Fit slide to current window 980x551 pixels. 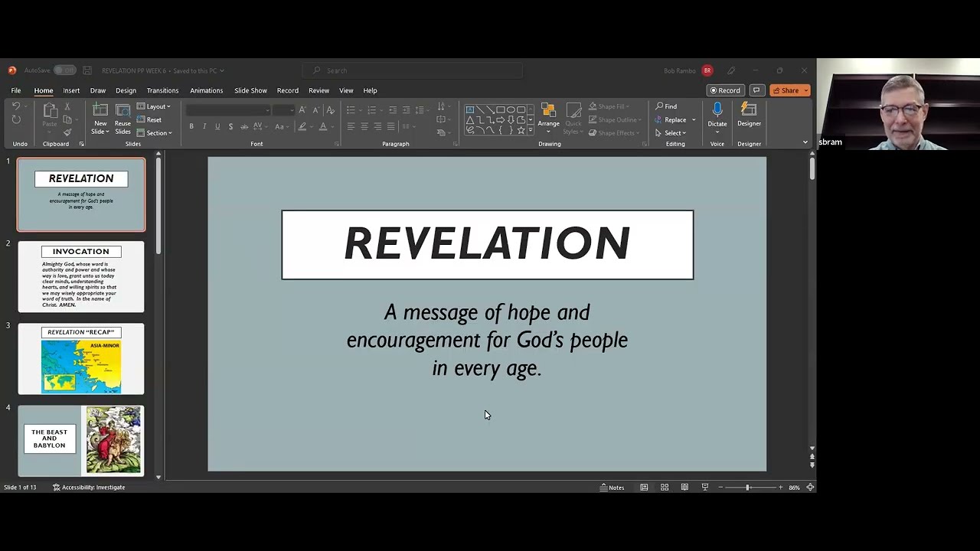click(x=810, y=487)
